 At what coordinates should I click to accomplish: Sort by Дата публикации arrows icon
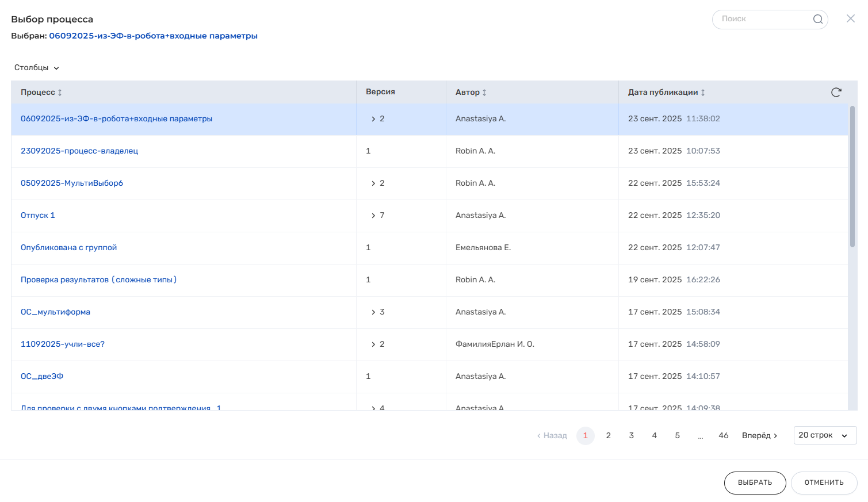coord(703,93)
